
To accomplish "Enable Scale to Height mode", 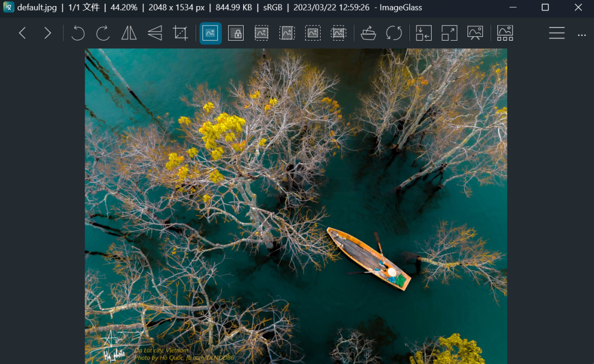I will [287, 33].
